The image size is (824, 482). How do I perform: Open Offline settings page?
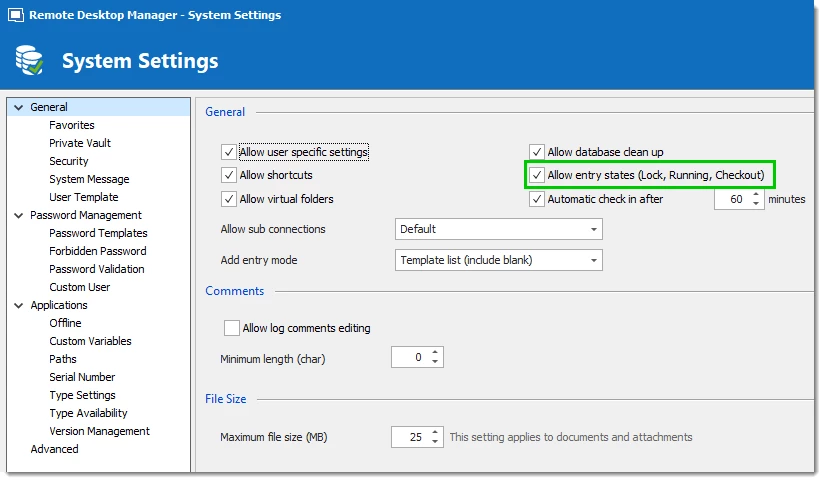click(x=65, y=323)
